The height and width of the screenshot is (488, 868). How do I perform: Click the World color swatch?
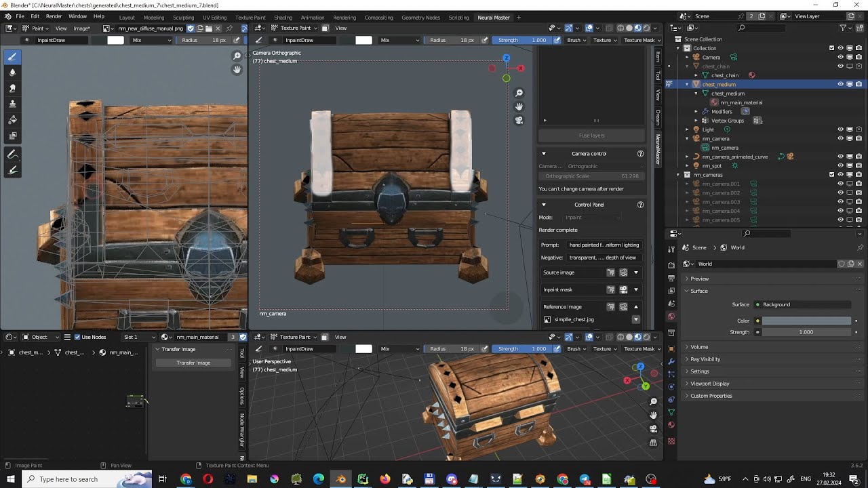click(x=806, y=321)
